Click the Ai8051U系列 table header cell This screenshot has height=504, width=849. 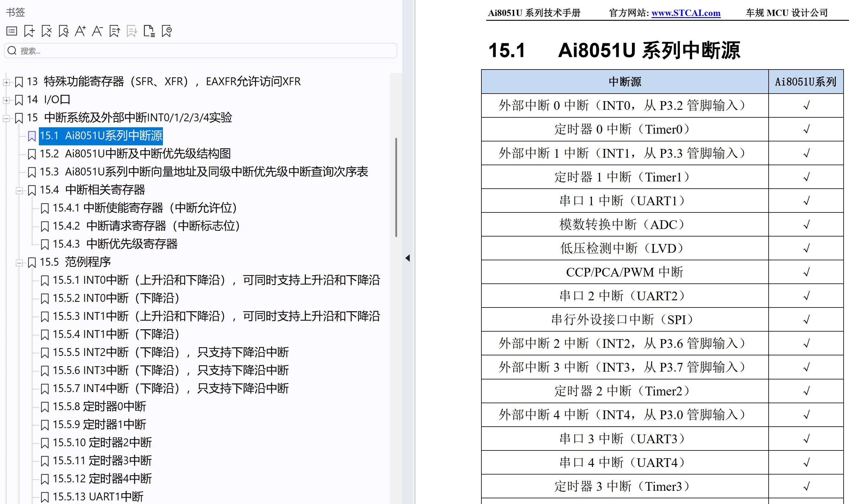[x=806, y=82]
